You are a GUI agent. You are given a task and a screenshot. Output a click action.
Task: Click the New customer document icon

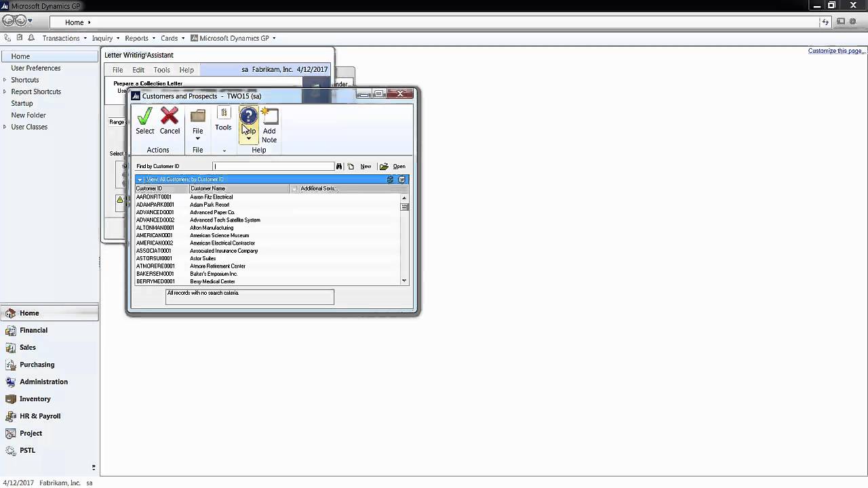(351, 166)
